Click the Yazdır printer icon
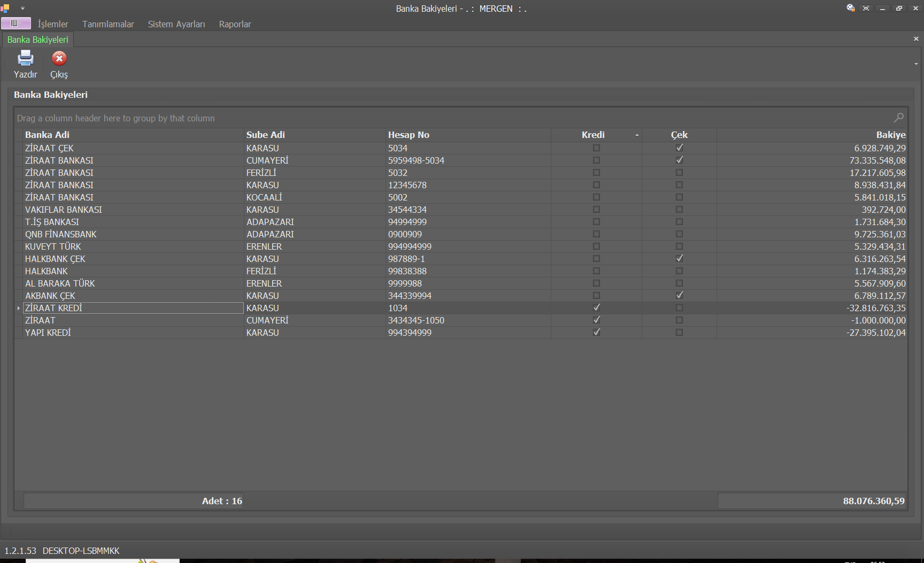The width and height of the screenshot is (924, 563). 25,58
